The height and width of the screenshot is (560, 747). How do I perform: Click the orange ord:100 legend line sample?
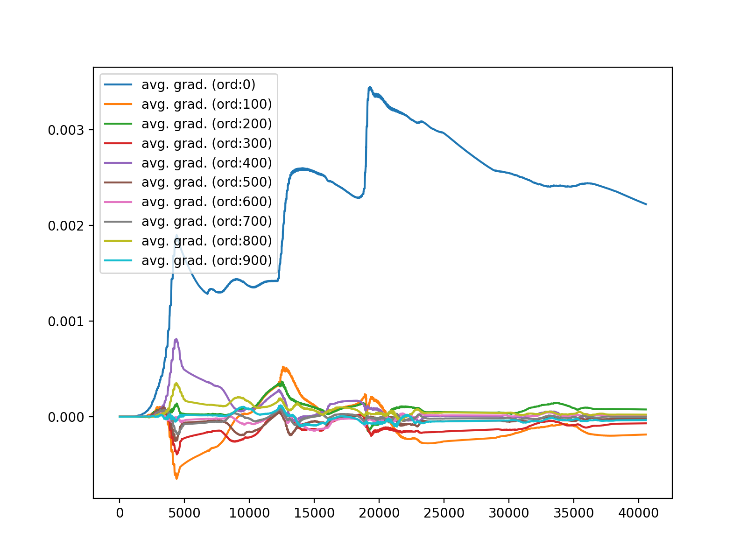pyautogui.click(x=118, y=104)
